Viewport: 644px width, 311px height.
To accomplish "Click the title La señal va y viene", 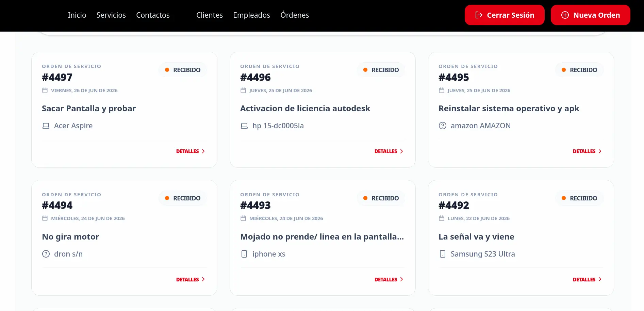I will [x=476, y=237].
